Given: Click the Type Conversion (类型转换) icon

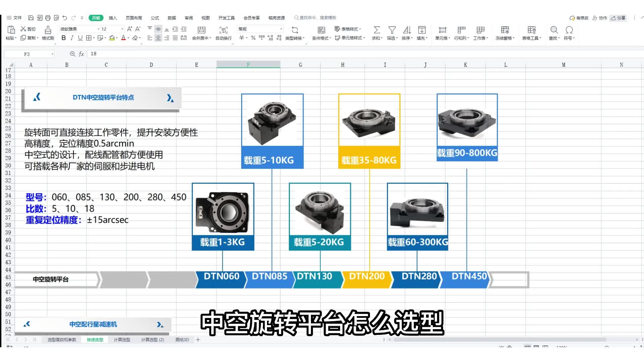Looking at the screenshot, I should point(294,30).
